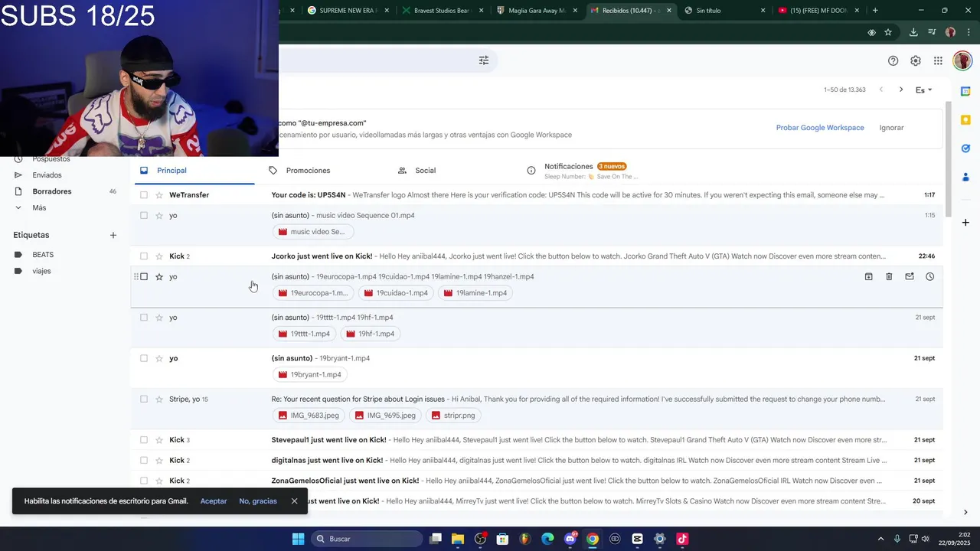Viewport: 980px width, 551px height.
Task: Go to next page of emails
Action: click(x=901, y=90)
